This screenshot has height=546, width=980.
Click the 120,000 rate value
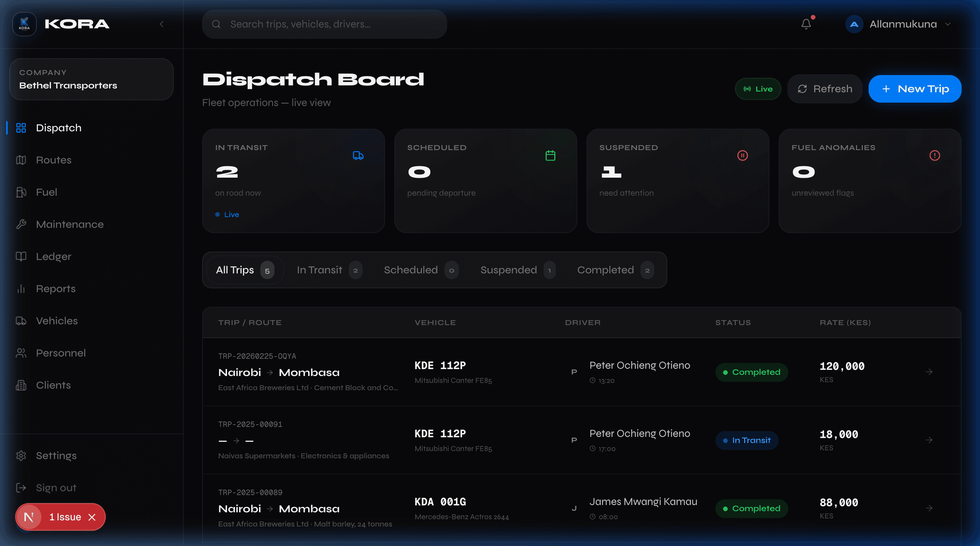(x=842, y=366)
